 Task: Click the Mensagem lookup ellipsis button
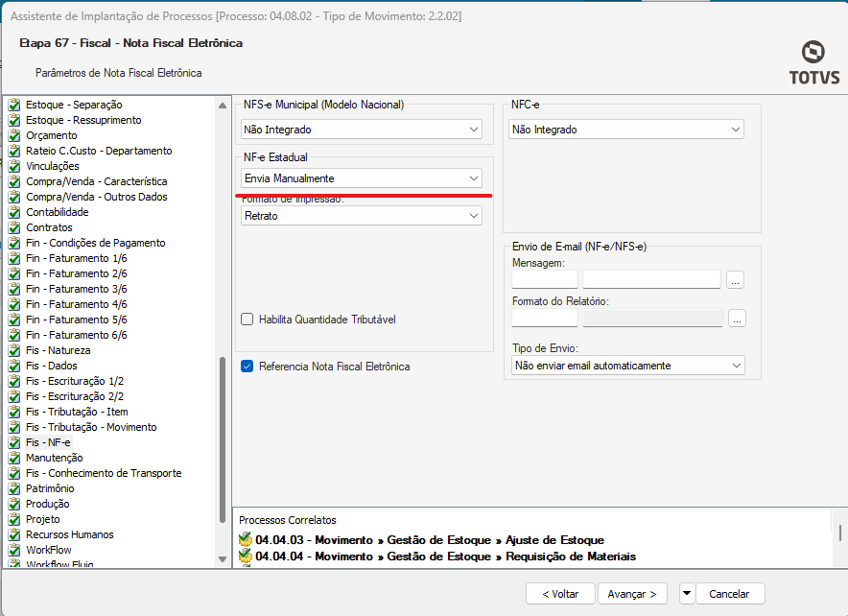pos(736,280)
